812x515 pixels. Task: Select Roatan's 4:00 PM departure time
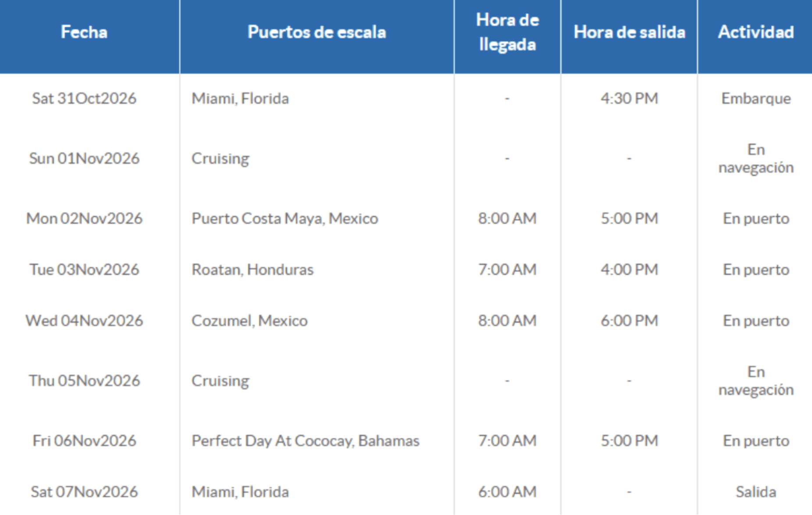pyautogui.click(x=629, y=269)
